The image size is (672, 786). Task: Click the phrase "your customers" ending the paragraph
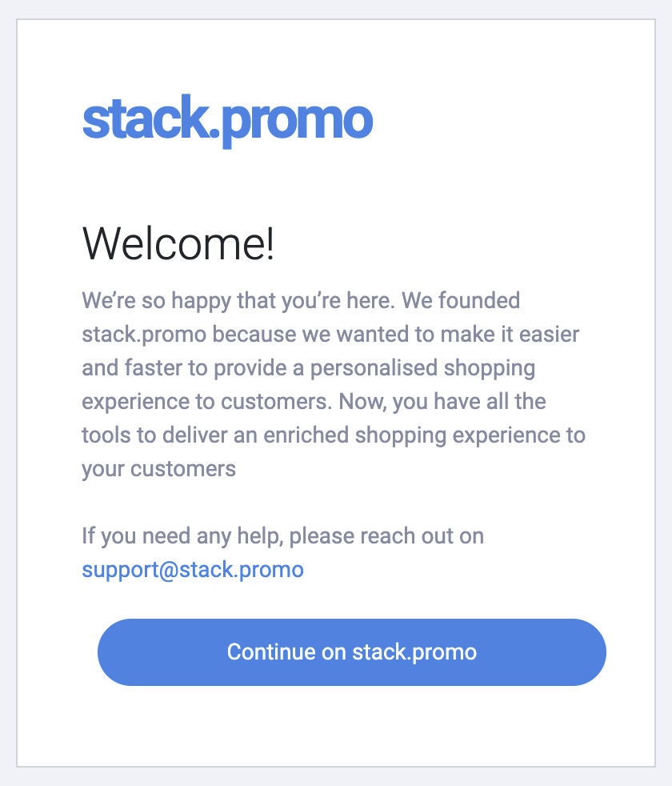click(158, 470)
